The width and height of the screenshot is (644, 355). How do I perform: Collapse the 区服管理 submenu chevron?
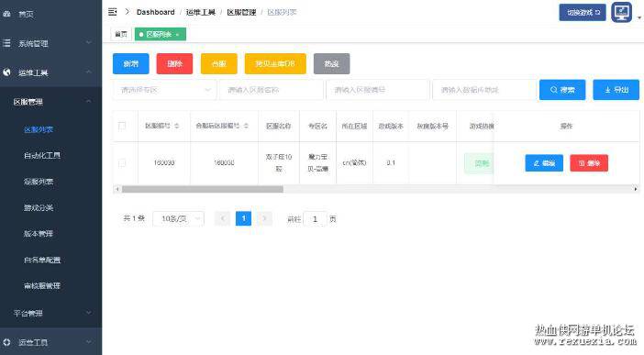(89, 101)
